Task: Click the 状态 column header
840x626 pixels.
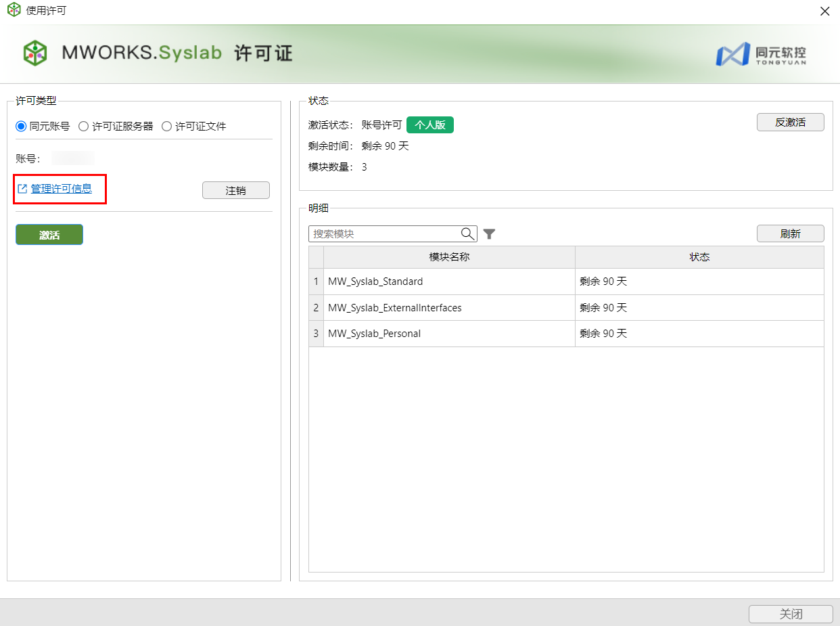Action: point(699,257)
